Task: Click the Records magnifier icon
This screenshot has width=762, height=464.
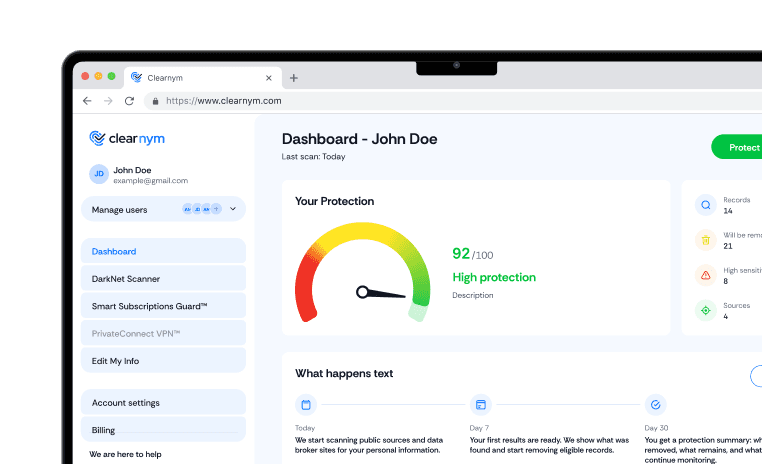Action: click(706, 205)
